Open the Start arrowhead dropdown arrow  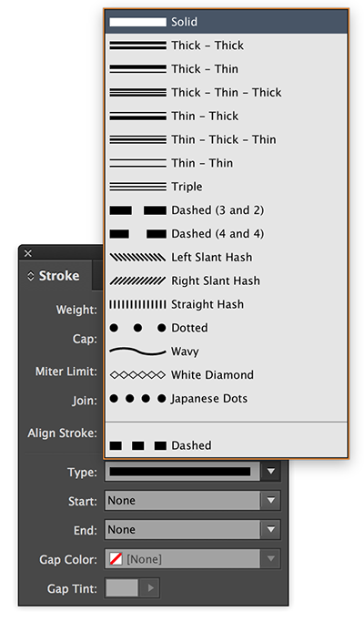(271, 500)
